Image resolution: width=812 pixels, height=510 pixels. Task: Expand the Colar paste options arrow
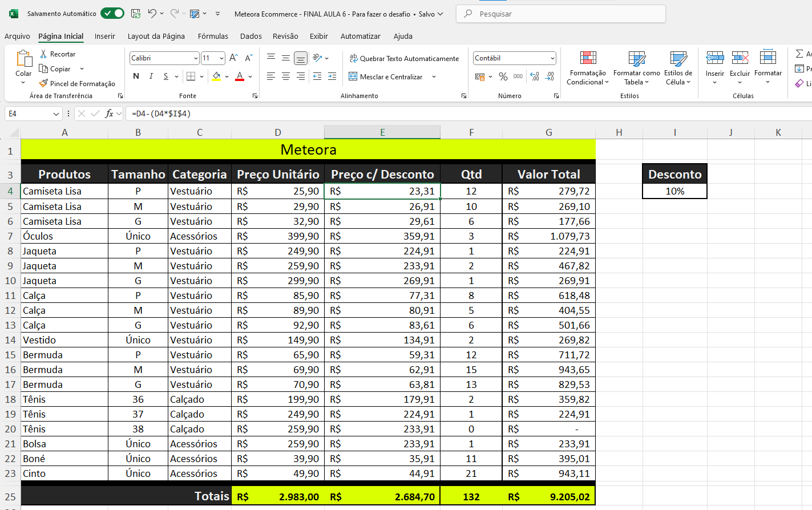click(23, 83)
